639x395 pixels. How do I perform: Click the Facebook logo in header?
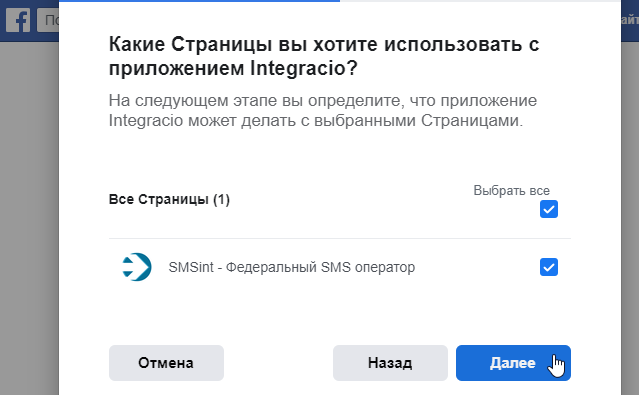[18, 20]
